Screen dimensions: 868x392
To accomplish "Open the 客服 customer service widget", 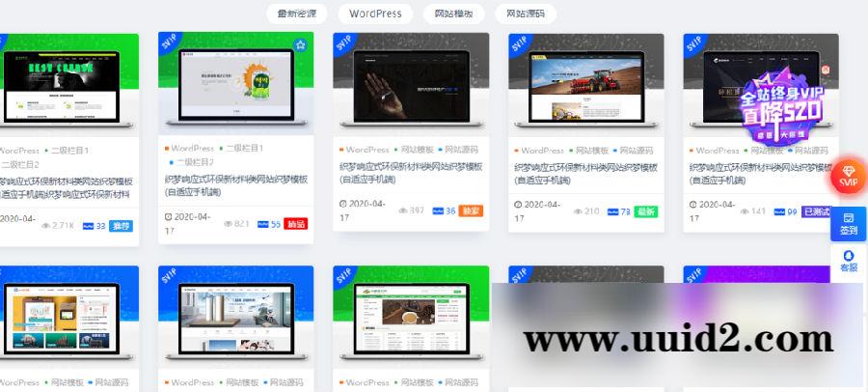I will point(848,261).
